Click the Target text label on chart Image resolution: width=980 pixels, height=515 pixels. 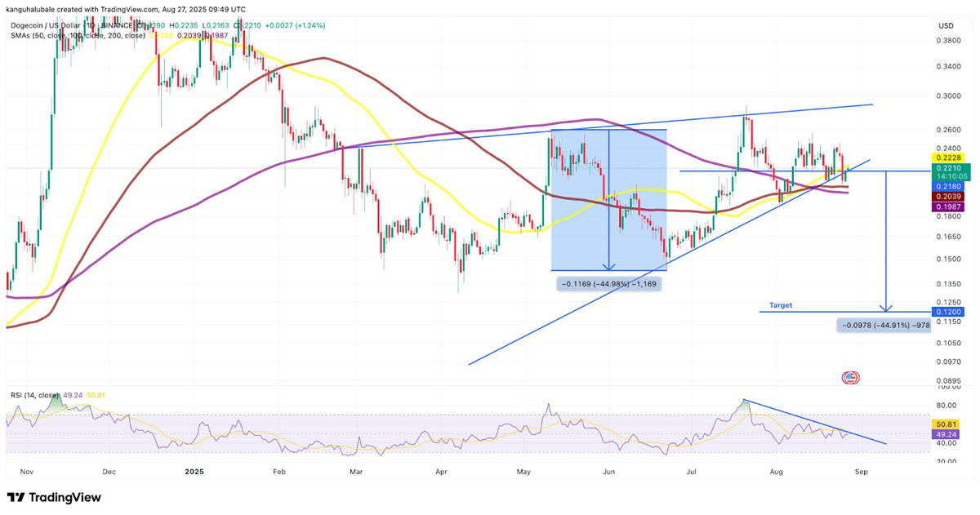780,305
